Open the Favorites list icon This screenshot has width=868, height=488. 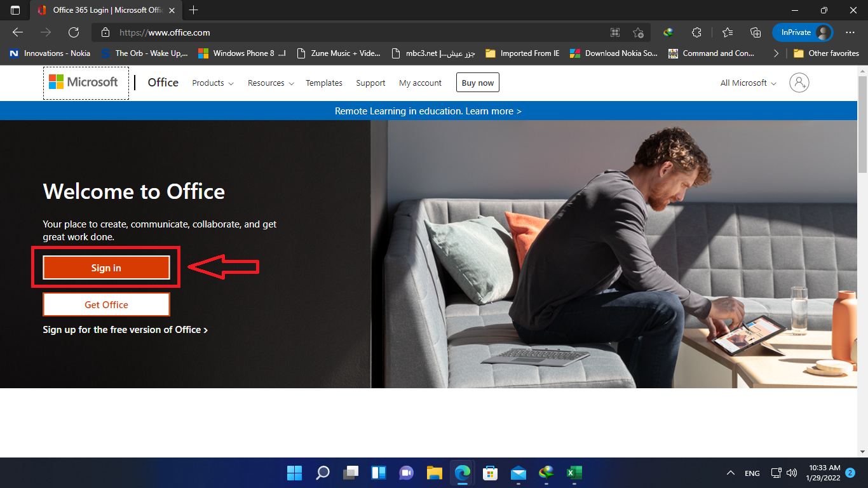[x=728, y=32]
